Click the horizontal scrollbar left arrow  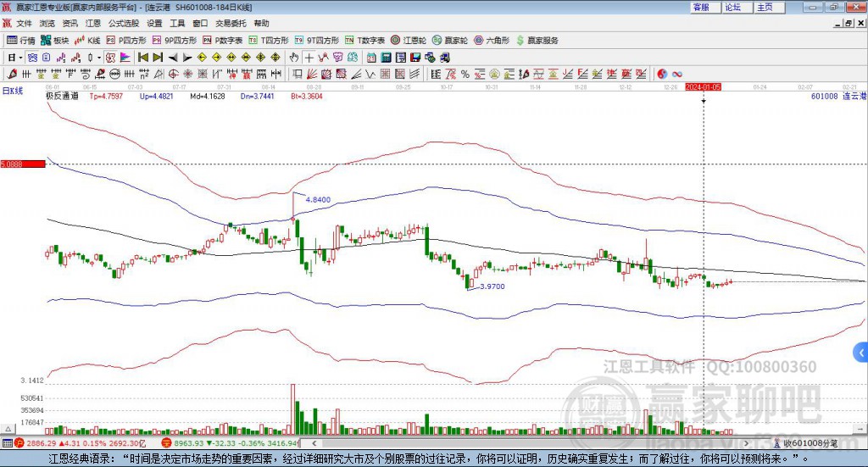(314, 443)
